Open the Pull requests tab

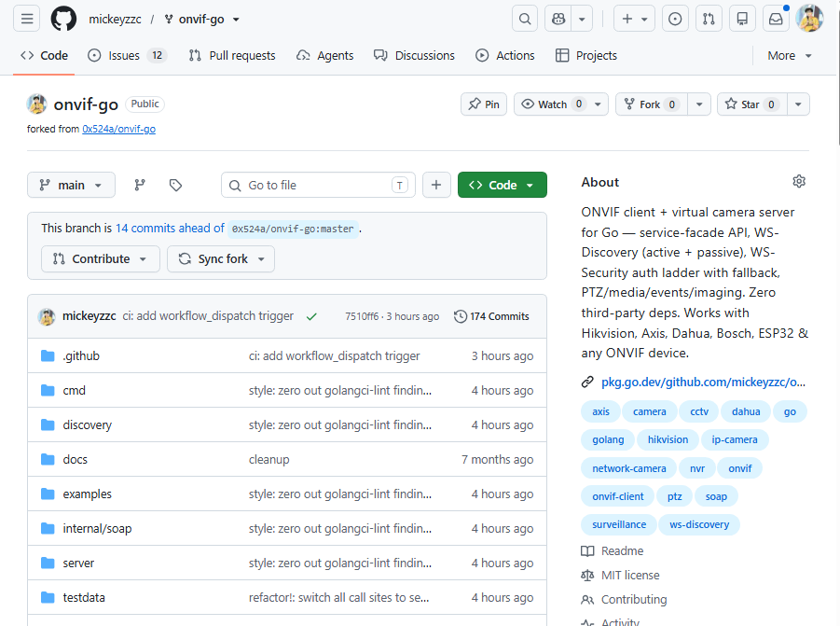tap(232, 56)
